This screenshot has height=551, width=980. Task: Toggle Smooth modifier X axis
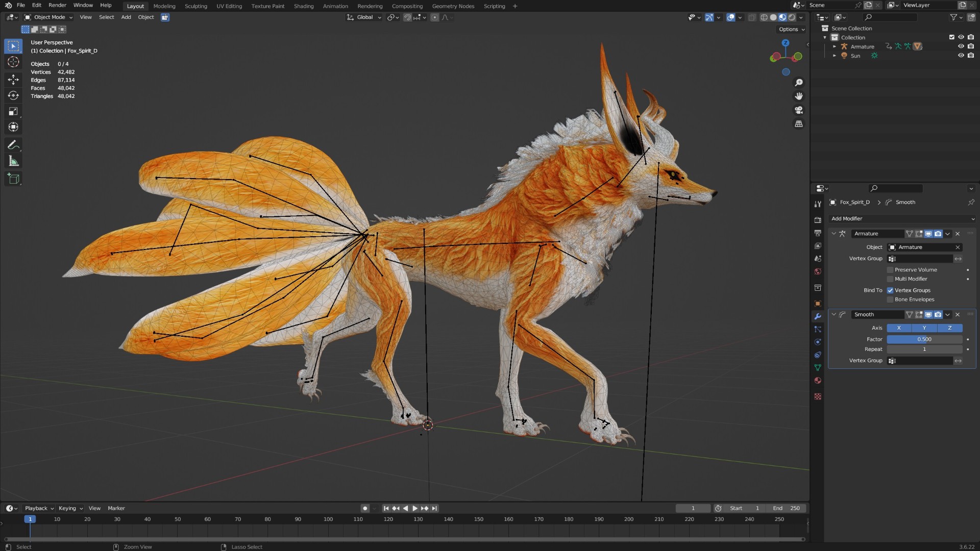899,328
